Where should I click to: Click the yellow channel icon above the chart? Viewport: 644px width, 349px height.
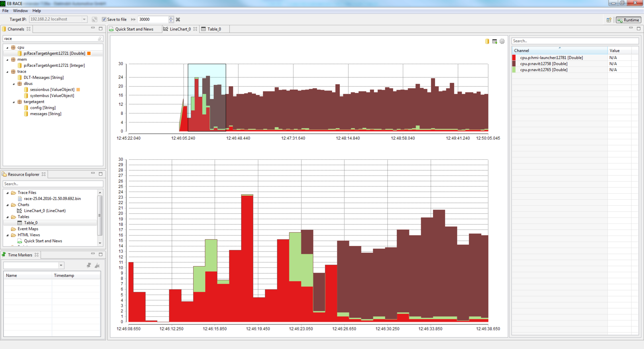tap(487, 41)
